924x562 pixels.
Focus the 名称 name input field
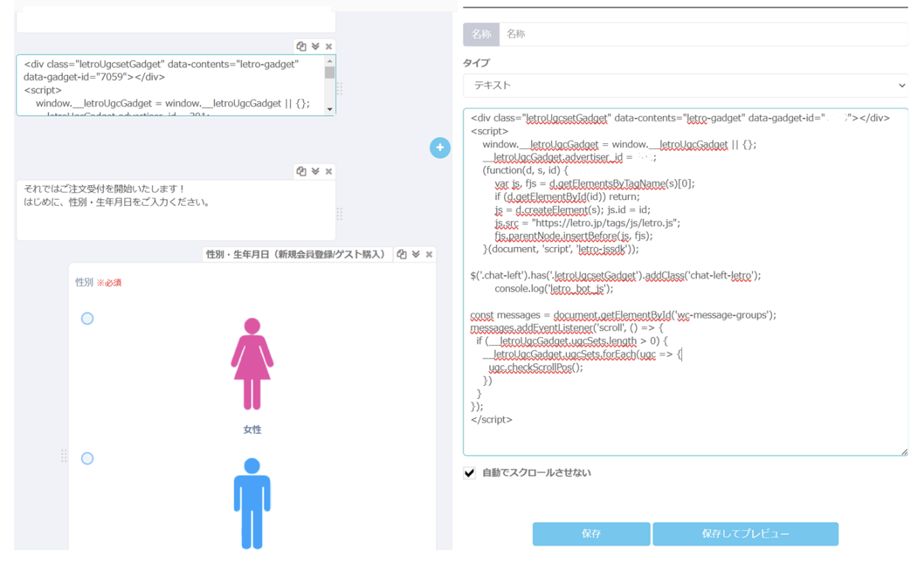tap(703, 34)
